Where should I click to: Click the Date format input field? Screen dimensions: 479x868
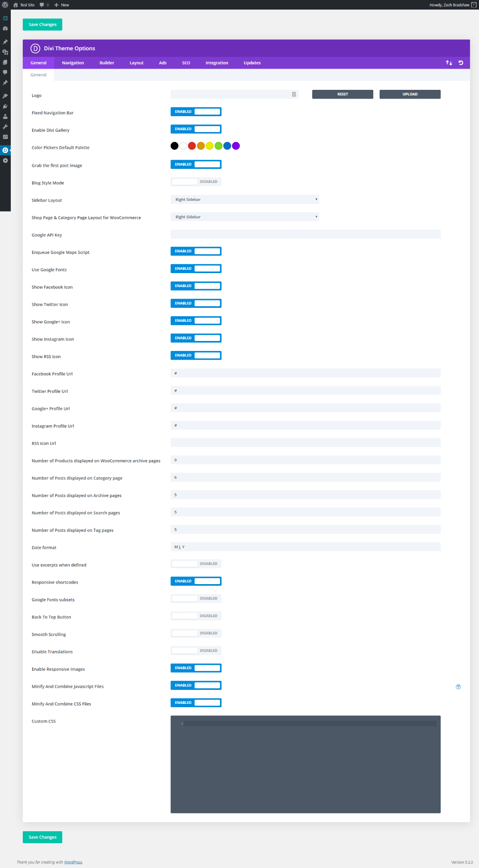coord(305,547)
